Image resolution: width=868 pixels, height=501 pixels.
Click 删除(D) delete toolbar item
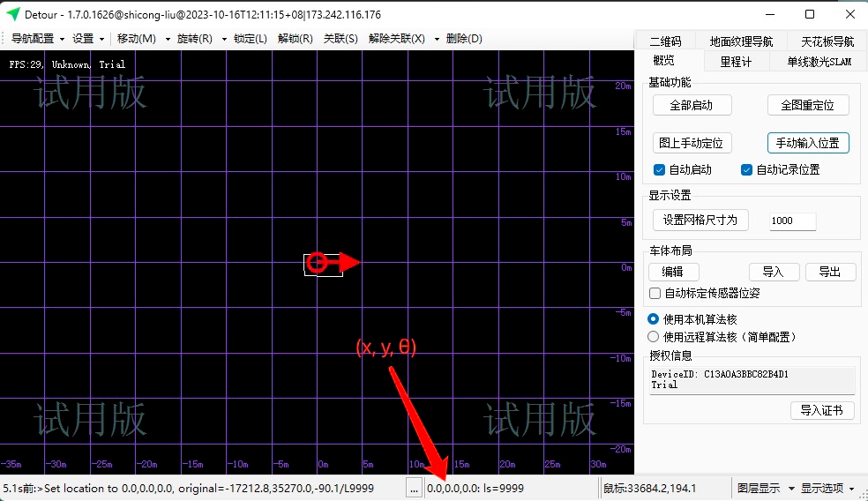[464, 39]
